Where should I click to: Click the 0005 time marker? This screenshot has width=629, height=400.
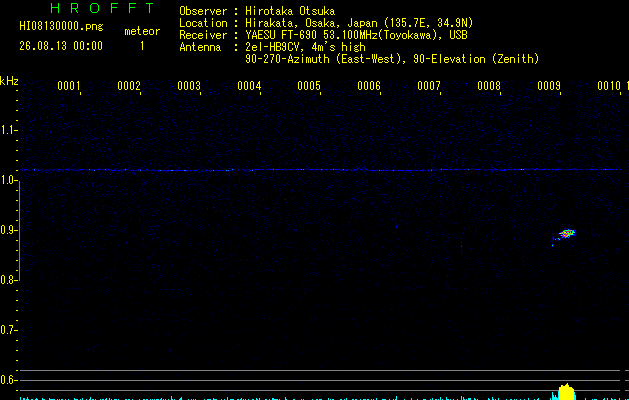tap(309, 85)
